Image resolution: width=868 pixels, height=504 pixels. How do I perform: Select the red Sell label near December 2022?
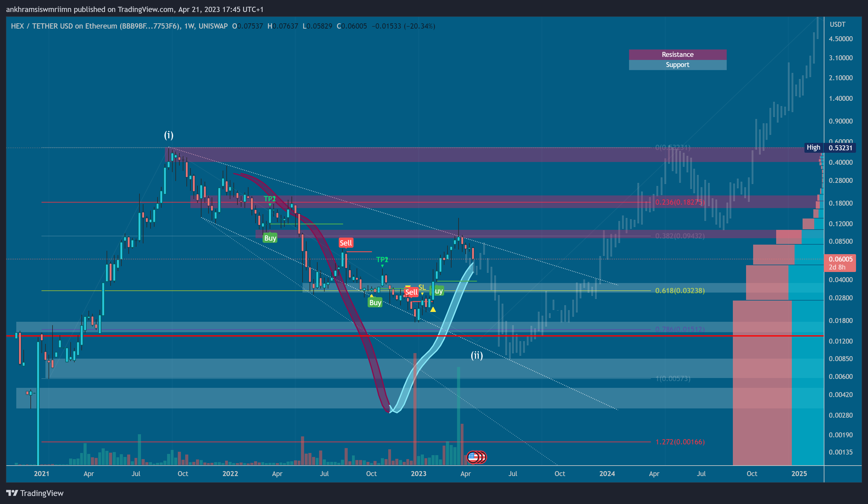[x=411, y=292]
